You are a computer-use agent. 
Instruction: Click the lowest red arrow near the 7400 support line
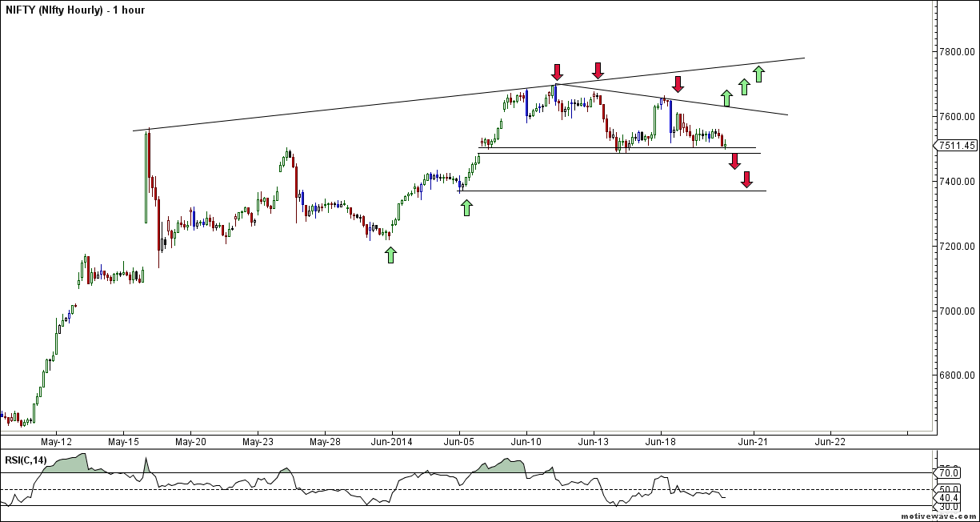pyautogui.click(x=746, y=179)
